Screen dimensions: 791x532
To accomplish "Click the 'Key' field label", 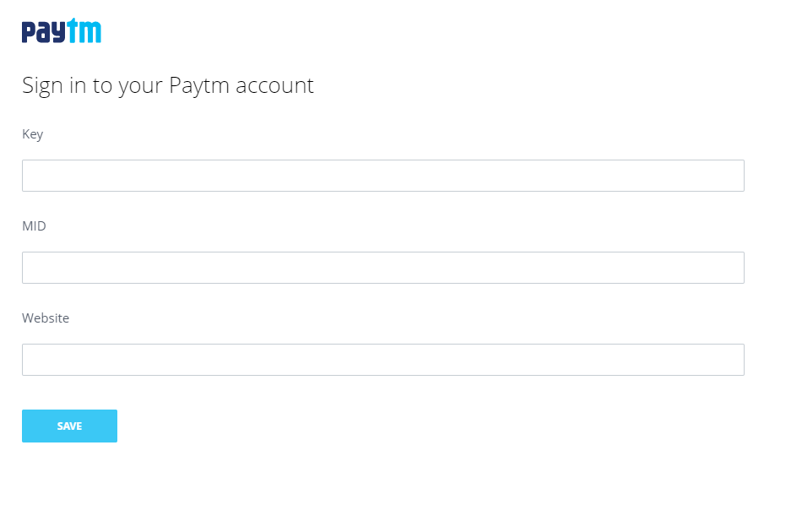I will (x=32, y=133).
